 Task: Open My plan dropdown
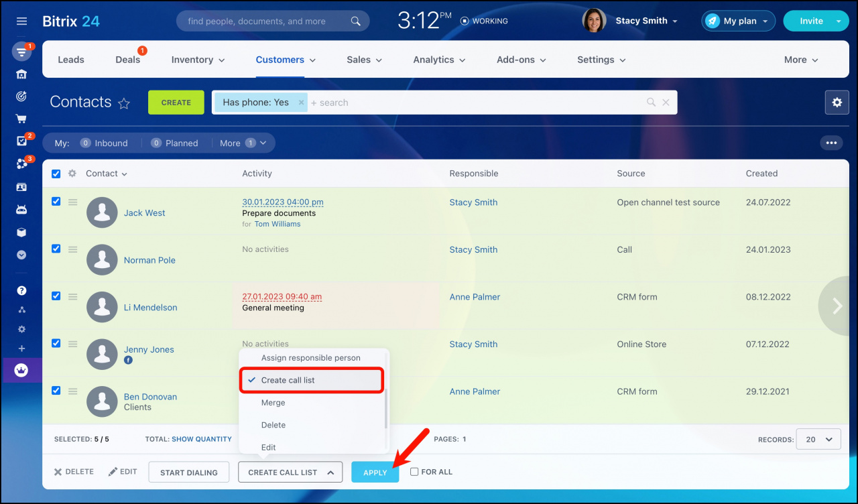738,21
